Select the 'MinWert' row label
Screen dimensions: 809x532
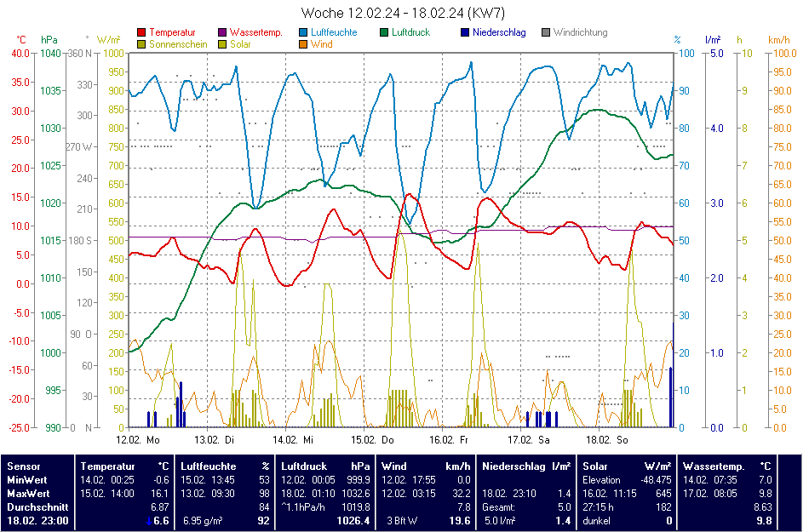click(x=28, y=480)
